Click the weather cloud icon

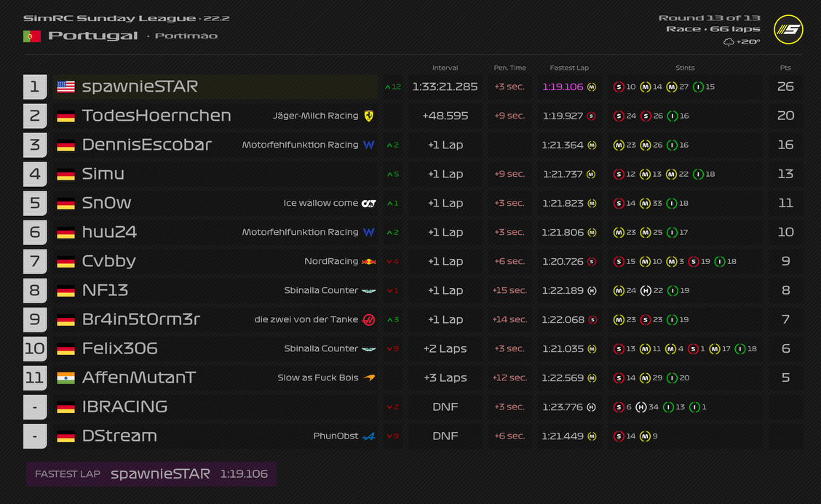click(x=729, y=42)
